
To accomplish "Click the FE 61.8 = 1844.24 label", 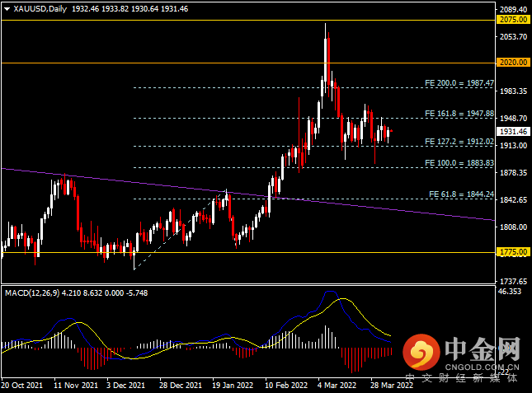I will click(x=461, y=194).
